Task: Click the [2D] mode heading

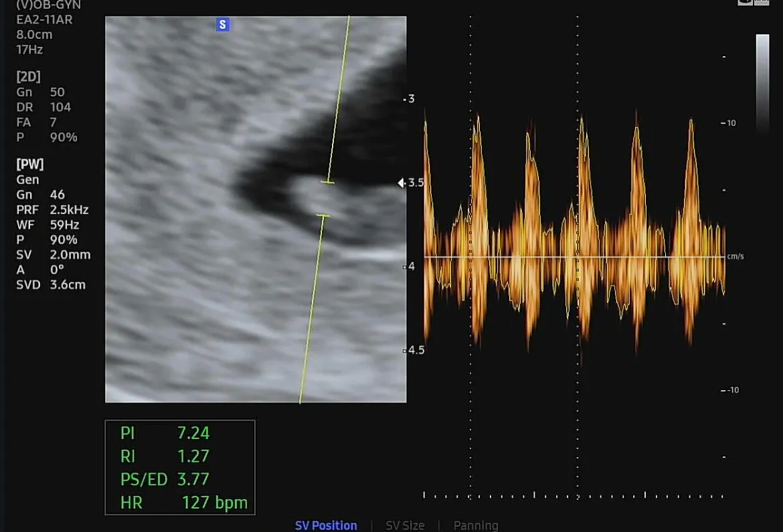Action: click(29, 77)
